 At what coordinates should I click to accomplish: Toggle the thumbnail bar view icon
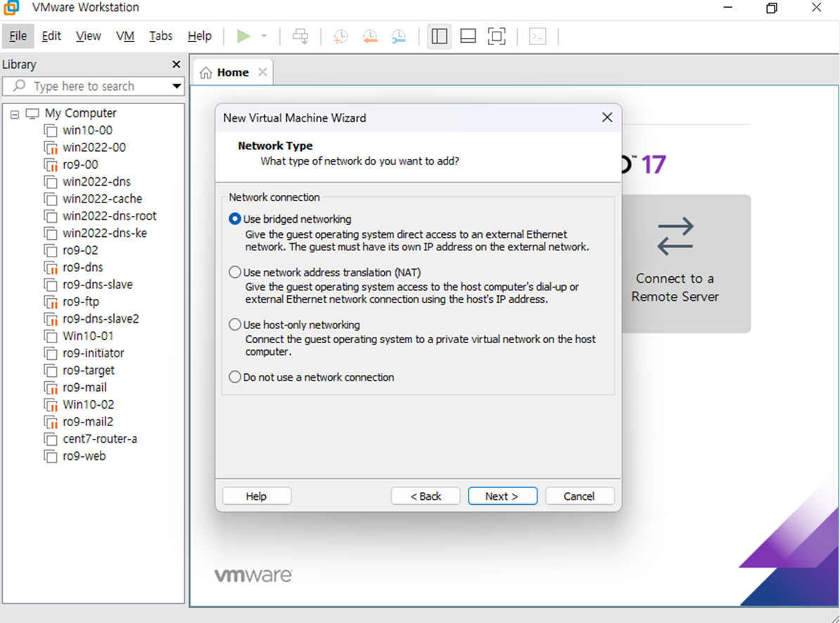coord(469,37)
